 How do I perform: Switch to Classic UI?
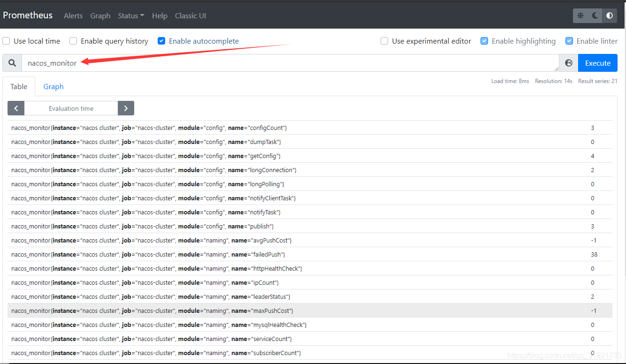(x=191, y=15)
